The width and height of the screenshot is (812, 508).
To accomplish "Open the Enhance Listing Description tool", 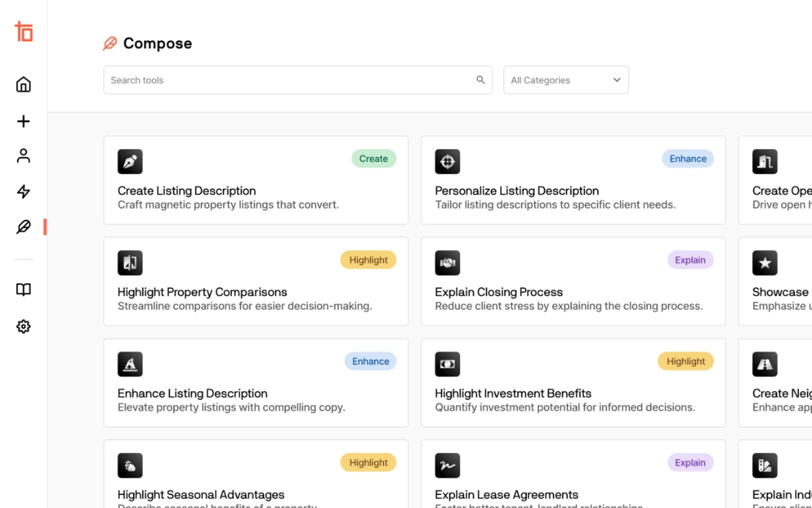I will tap(256, 383).
